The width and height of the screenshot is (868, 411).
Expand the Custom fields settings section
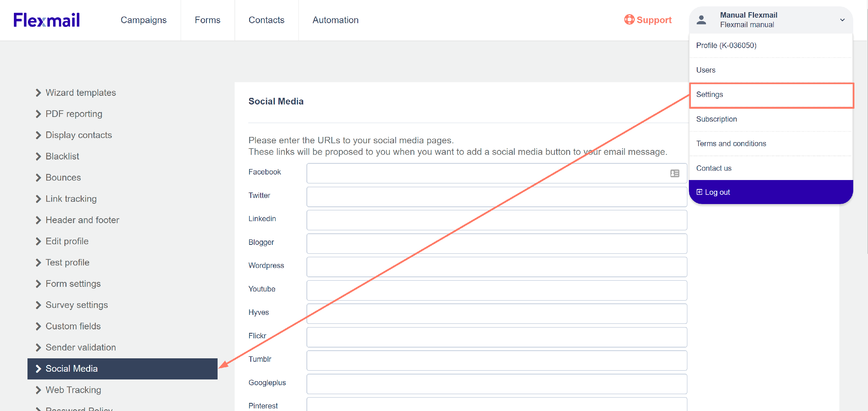[x=73, y=326]
